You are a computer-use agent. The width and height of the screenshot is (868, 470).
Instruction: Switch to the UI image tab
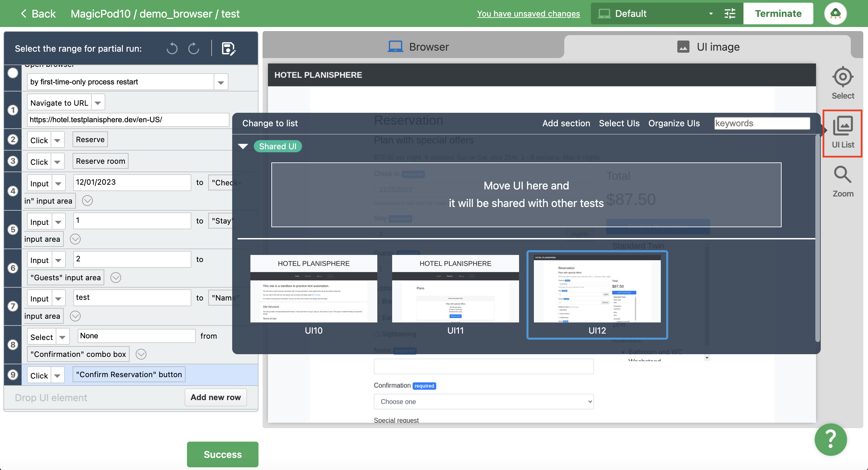pyautogui.click(x=708, y=47)
